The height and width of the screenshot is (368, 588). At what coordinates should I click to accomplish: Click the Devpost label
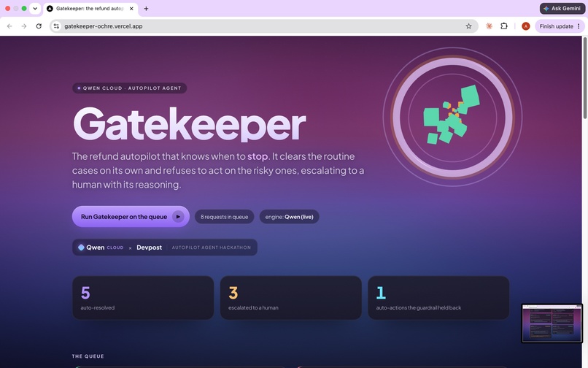[x=150, y=248]
